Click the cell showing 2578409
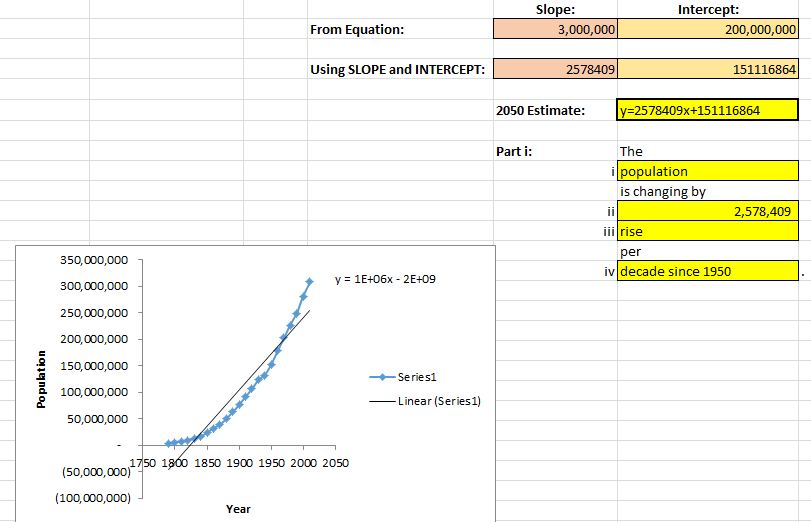Viewport: 811px width, 522px height. click(x=555, y=70)
